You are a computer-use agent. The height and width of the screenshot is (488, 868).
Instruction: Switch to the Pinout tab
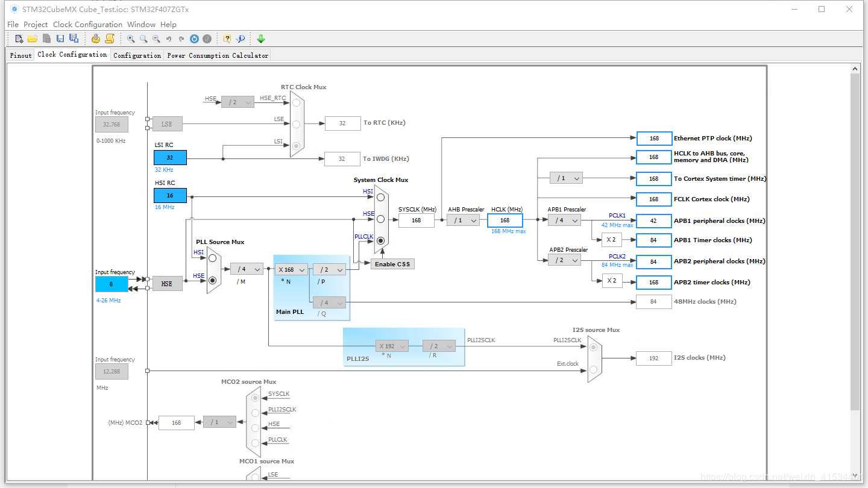[x=20, y=55]
